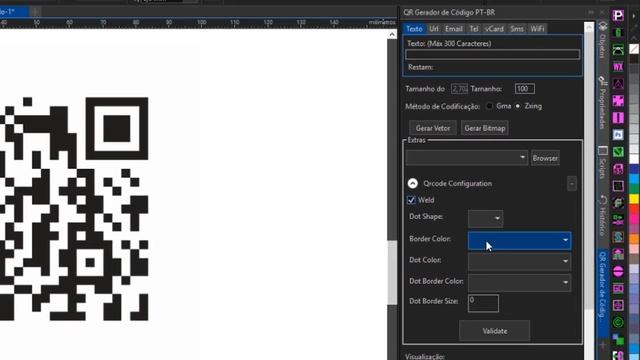Screen dimensions: 640x360
Task: Click the green pencil macro icon
Action: 618,152
